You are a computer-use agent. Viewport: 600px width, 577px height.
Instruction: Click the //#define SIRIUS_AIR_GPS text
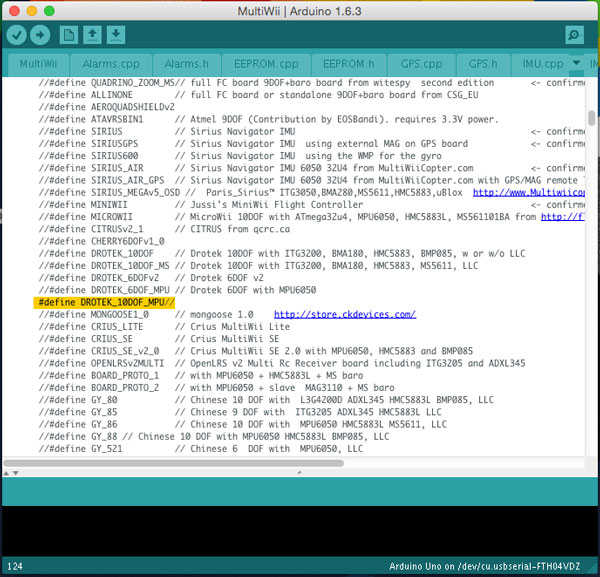101,180
